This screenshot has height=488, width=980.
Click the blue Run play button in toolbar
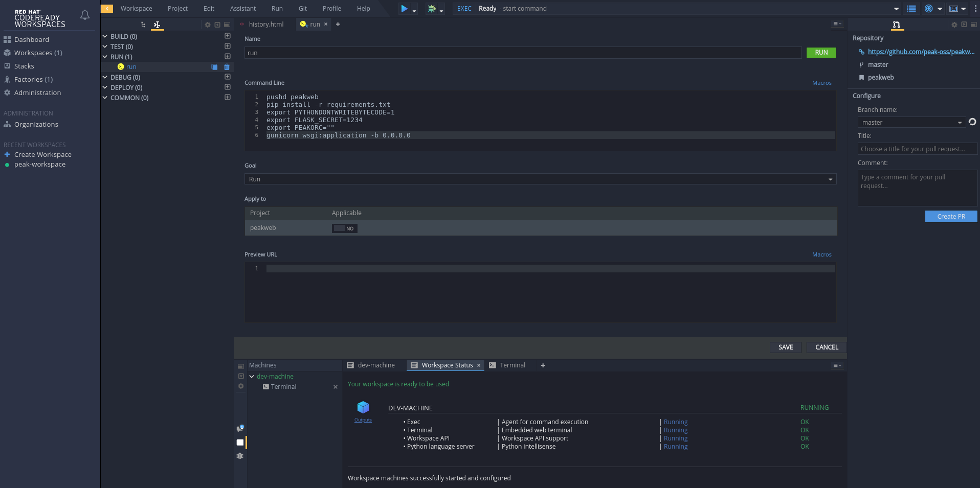pyautogui.click(x=405, y=9)
